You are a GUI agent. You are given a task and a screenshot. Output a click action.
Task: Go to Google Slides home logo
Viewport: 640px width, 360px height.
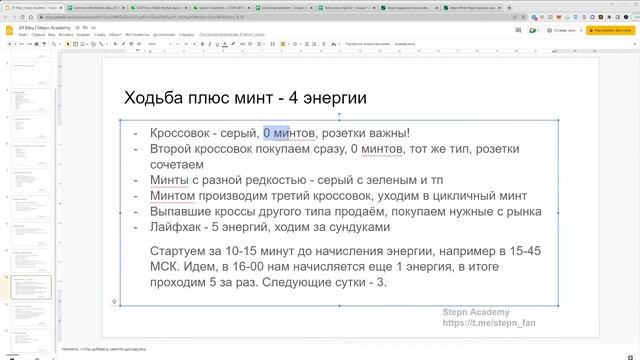click(9, 31)
